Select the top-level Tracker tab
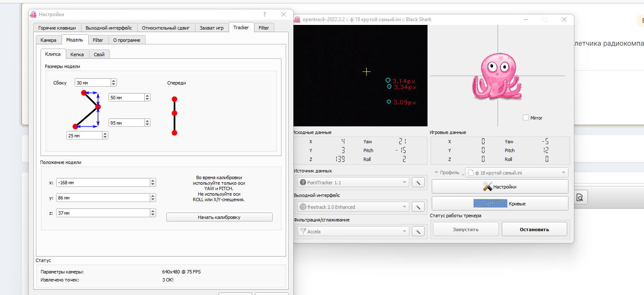 click(241, 27)
